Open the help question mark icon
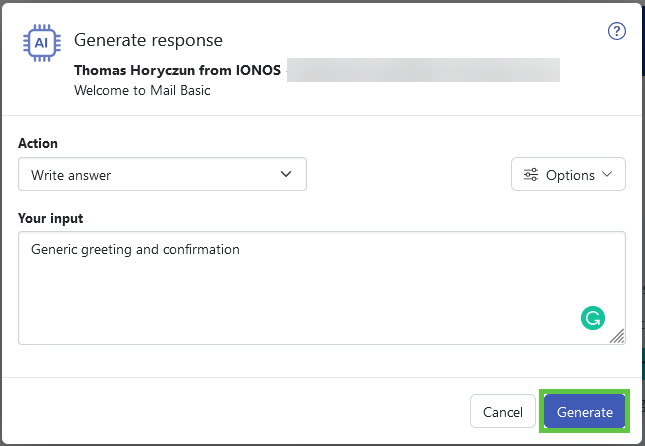 point(617,31)
